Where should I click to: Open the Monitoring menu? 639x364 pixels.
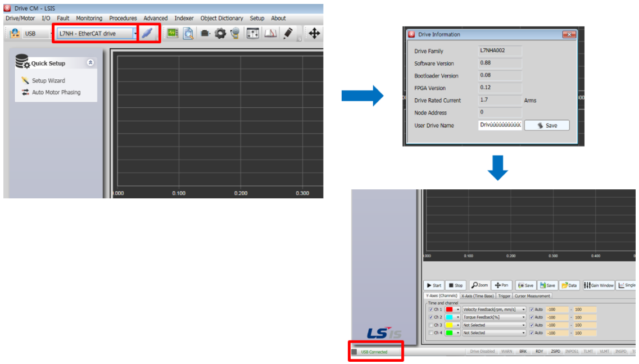click(89, 18)
